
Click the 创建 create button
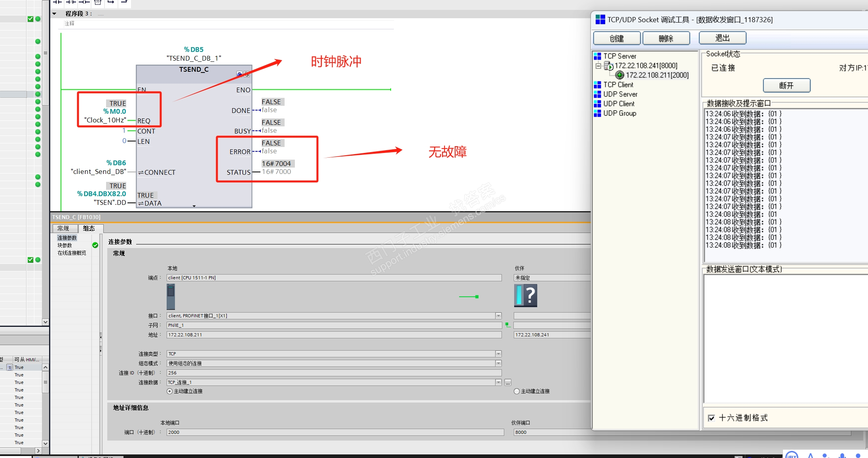click(x=616, y=38)
